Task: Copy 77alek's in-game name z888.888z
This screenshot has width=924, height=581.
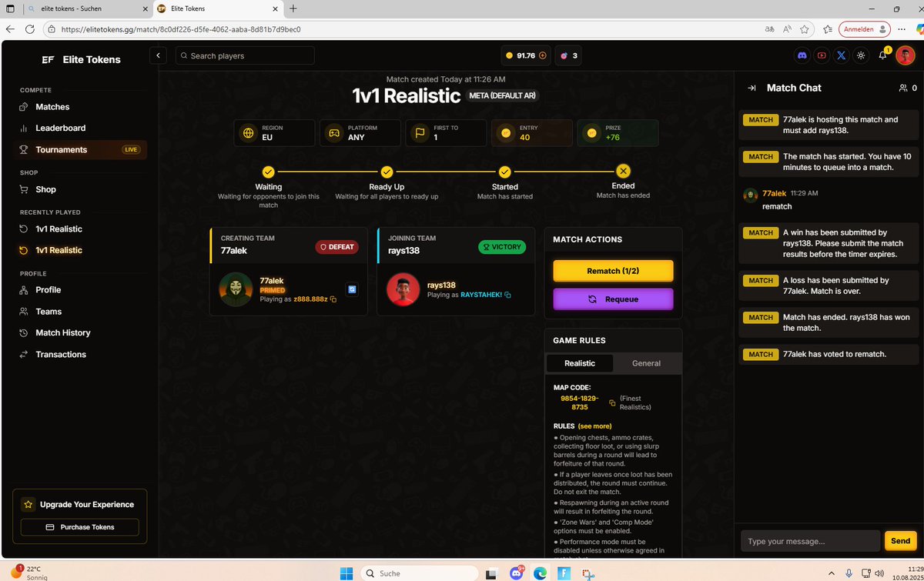Action: 333,299
